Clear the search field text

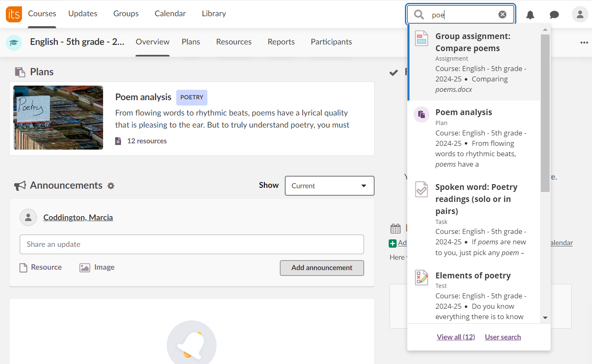pyautogui.click(x=502, y=15)
